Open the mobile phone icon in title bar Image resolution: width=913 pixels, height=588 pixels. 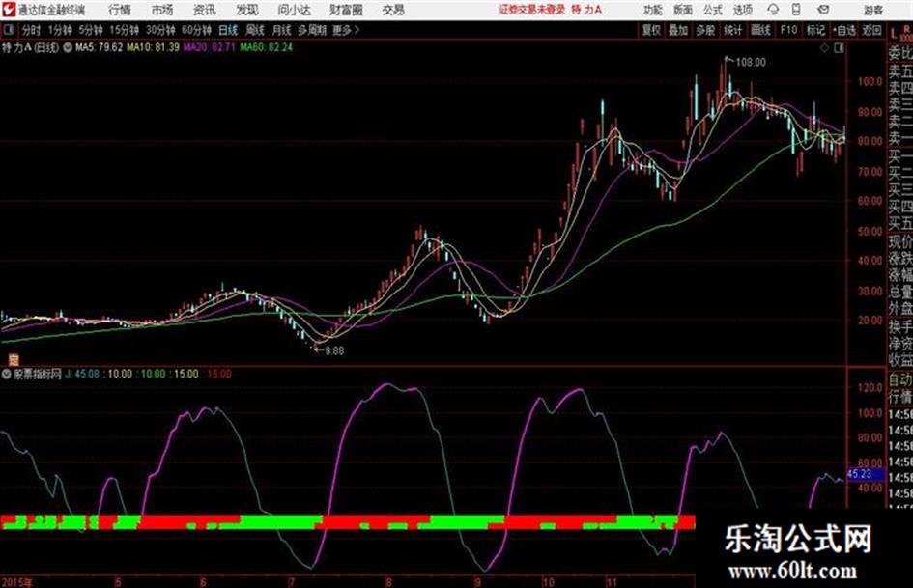tap(795, 10)
